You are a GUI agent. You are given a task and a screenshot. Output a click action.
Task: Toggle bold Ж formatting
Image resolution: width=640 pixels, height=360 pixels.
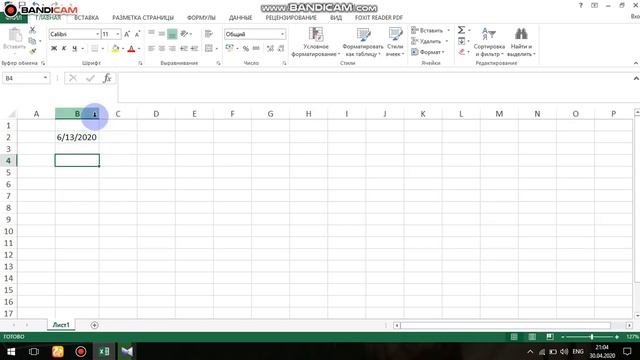coord(53,49)
